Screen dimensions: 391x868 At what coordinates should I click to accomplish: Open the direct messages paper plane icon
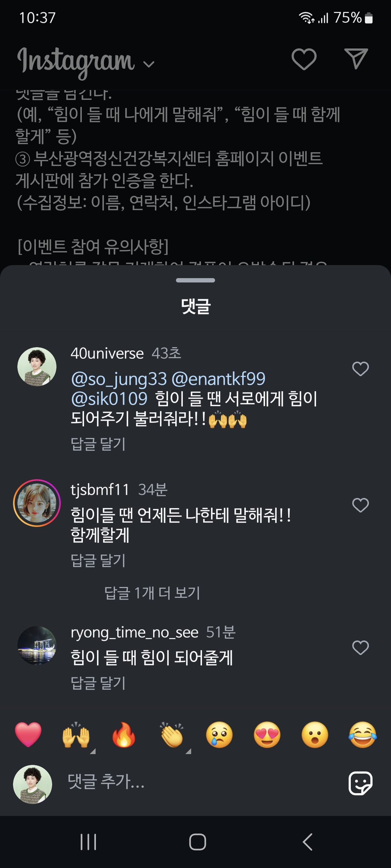356,59
